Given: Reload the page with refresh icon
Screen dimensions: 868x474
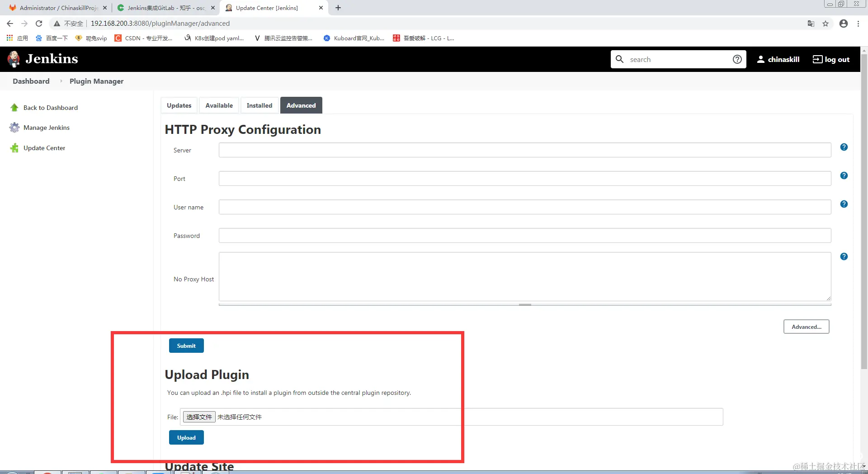Looking at the screenshot, I should pyautogui.click(x=39, y=24).
